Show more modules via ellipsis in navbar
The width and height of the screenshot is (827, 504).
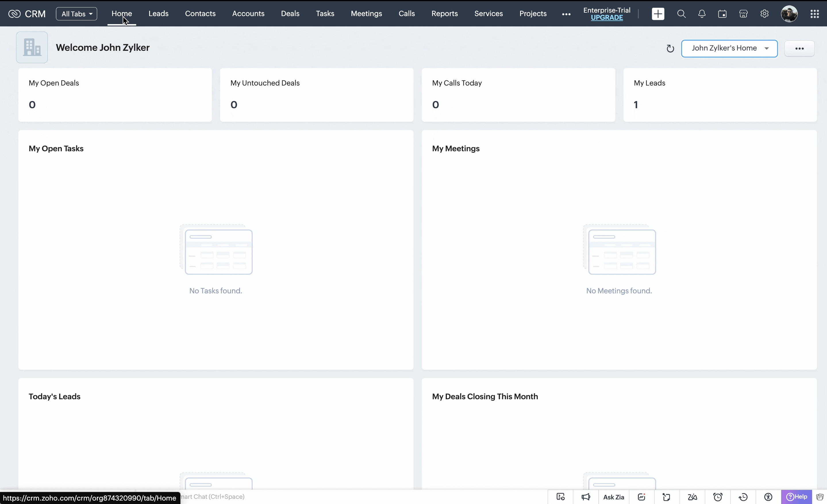coord(566,14)
